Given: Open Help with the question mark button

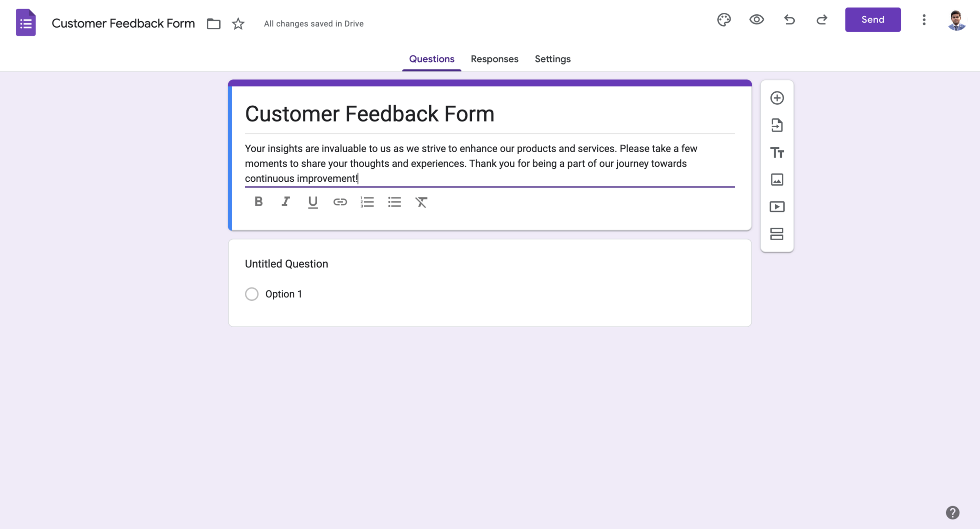Looking at the screenshot, I should coord(953,512).
